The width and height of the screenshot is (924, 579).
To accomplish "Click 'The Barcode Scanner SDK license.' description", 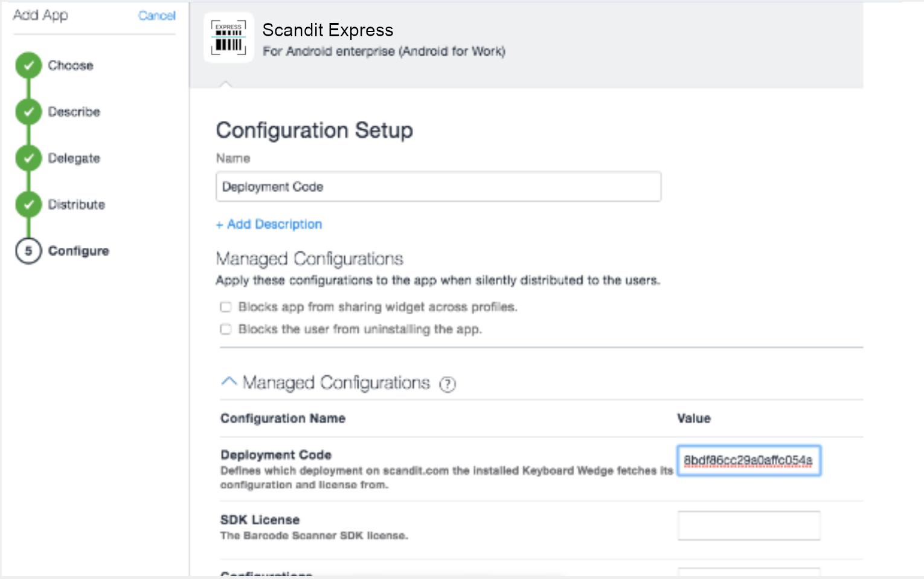I will pos(314,535).
